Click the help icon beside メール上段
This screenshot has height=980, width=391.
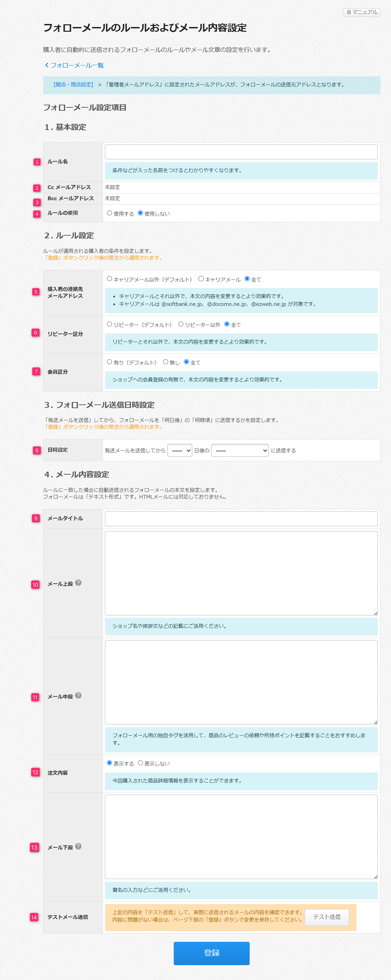(x=78, y=582)
